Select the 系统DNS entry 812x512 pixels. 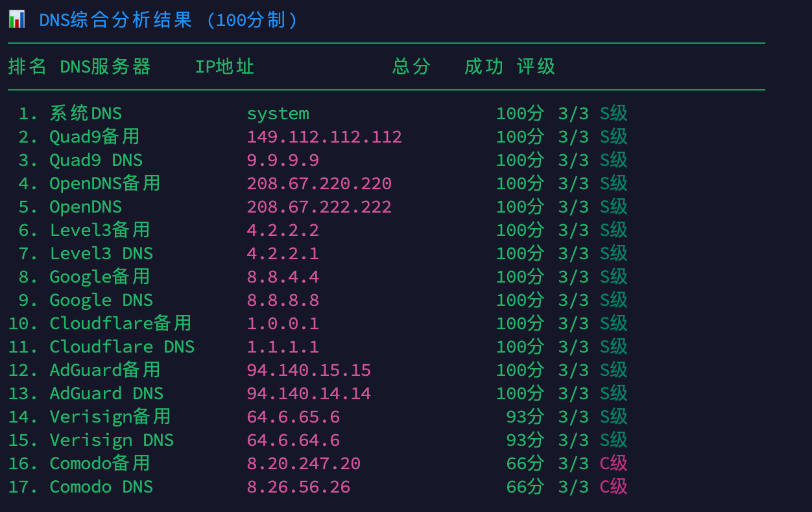[x=86, y=113]
